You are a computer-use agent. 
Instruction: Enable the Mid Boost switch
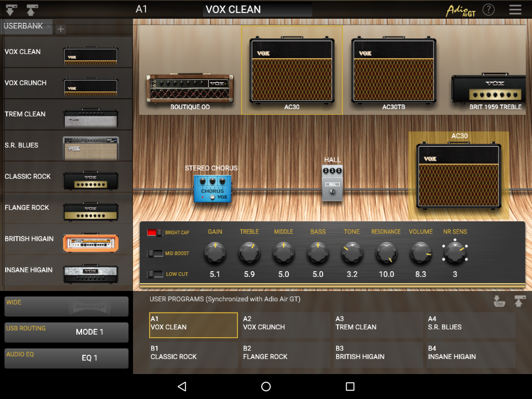(x=155, y=253)
